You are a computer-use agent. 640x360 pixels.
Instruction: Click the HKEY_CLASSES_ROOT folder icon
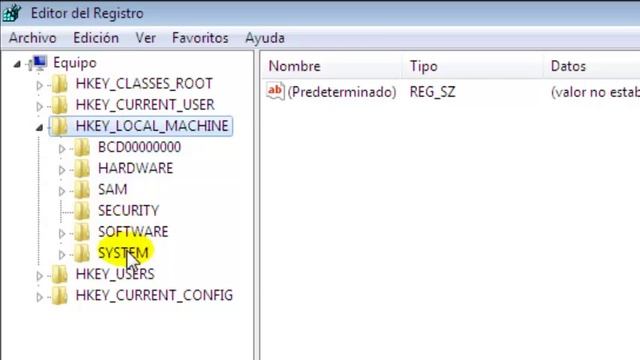pos(60,84)
